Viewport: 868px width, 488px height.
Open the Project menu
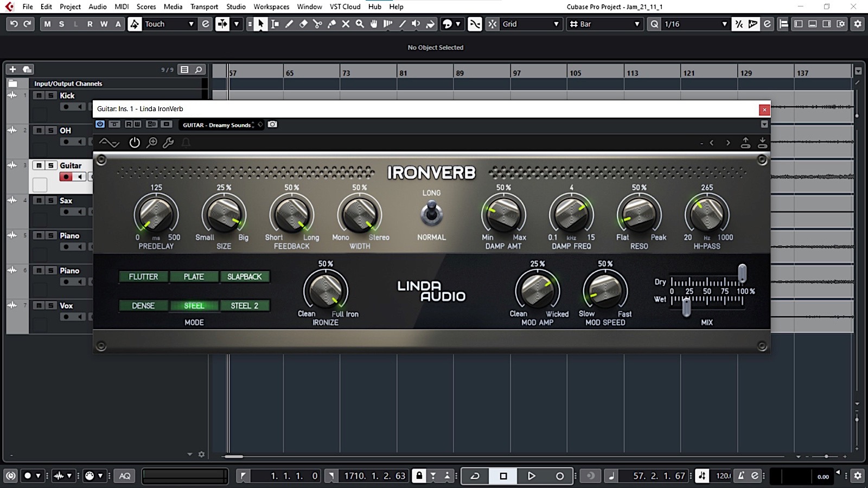click(70, 7)
